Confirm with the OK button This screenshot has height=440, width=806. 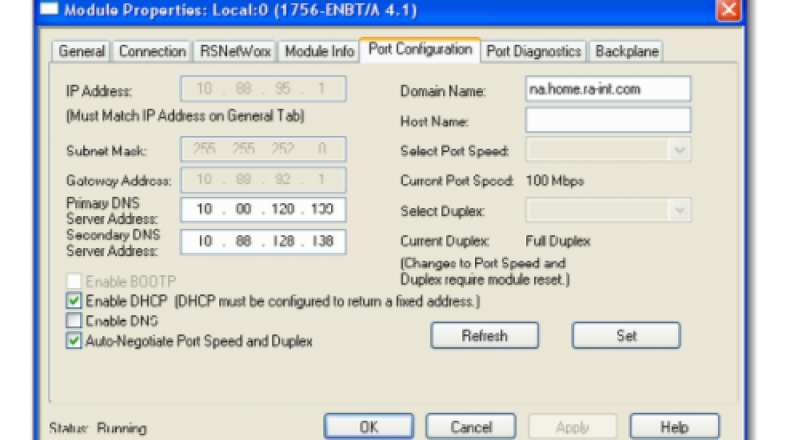[x=369, y=427]
